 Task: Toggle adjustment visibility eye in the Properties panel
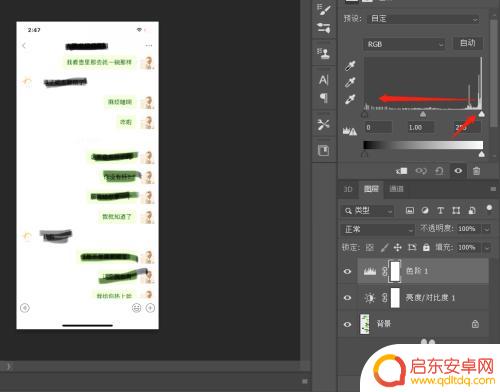coord(458,171)
